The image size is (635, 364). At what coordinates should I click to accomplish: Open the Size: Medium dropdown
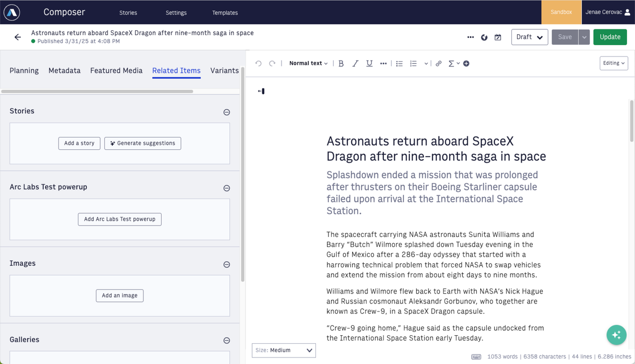click(x=284, y=350)
